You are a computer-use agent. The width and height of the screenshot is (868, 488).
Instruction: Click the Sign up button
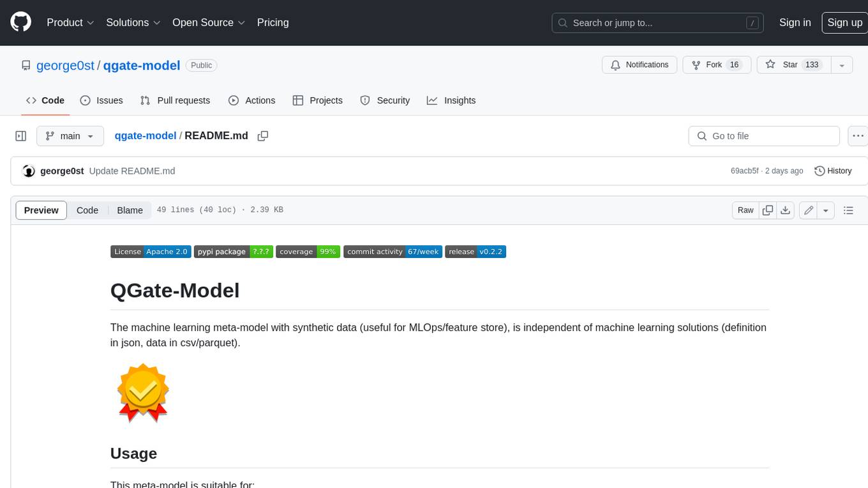[x=844, y=22]
